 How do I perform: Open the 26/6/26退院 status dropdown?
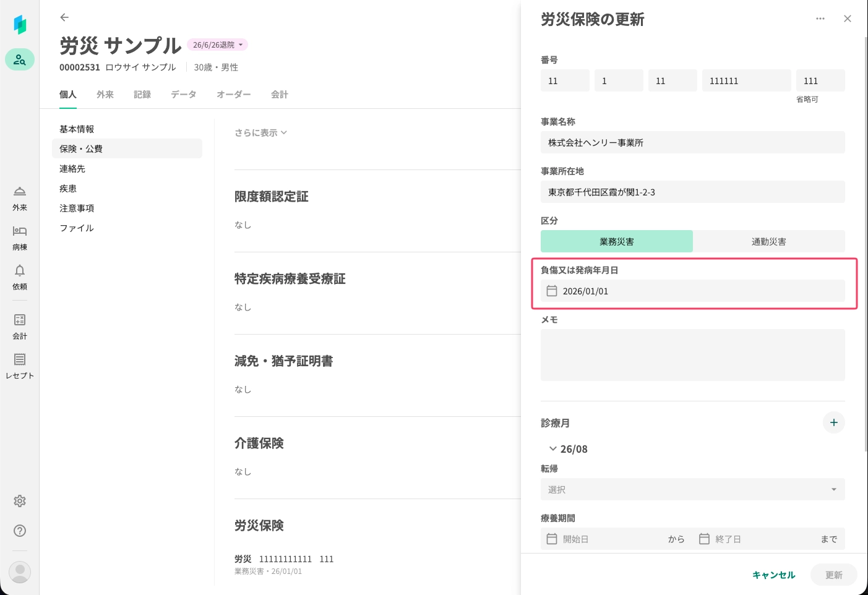pos(217,45)
